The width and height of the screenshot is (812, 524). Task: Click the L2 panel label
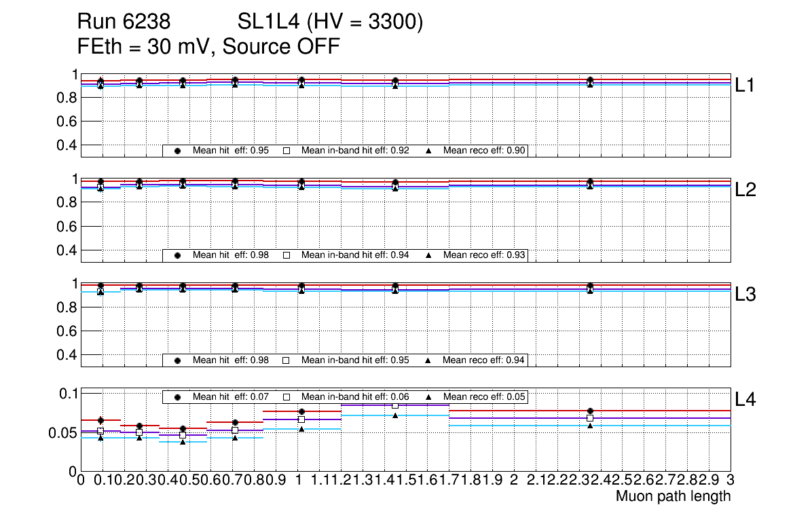[747, 190]
